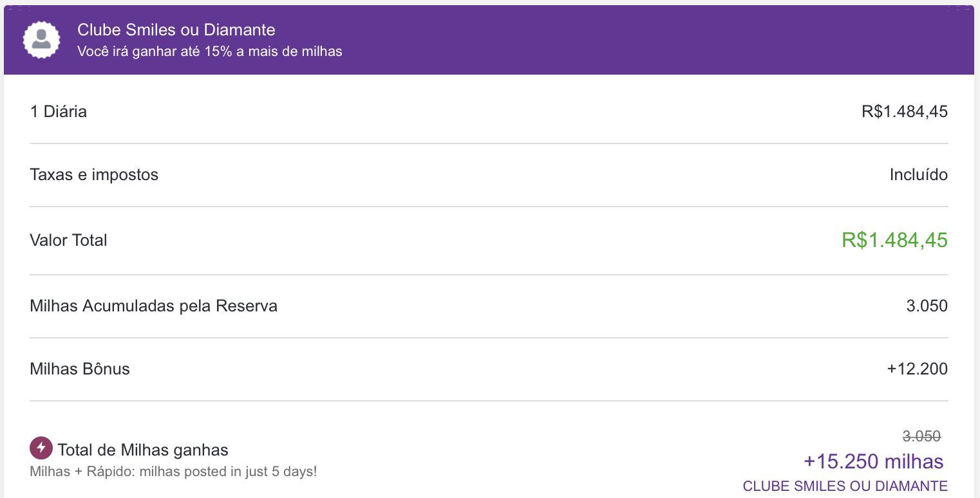The width and height of the screenshot is (980, 498).
Task: Select Milhas Acumuladas pela Reserva label
Action: click(x=153, y=306)
